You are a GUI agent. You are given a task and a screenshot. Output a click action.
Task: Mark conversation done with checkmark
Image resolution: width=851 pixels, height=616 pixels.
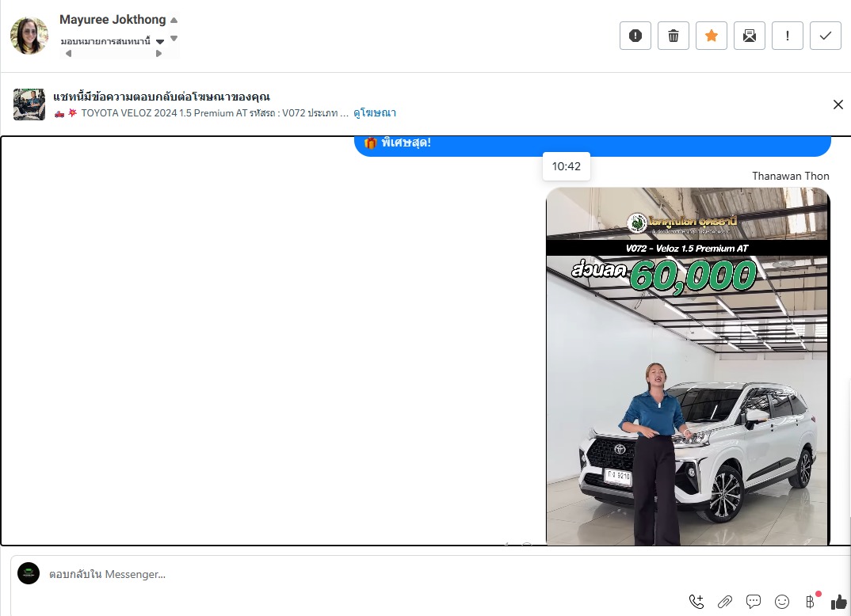point(825,36)
